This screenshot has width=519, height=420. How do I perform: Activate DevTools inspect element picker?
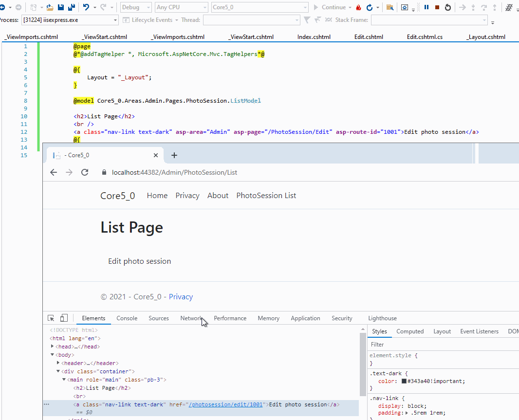51,318
